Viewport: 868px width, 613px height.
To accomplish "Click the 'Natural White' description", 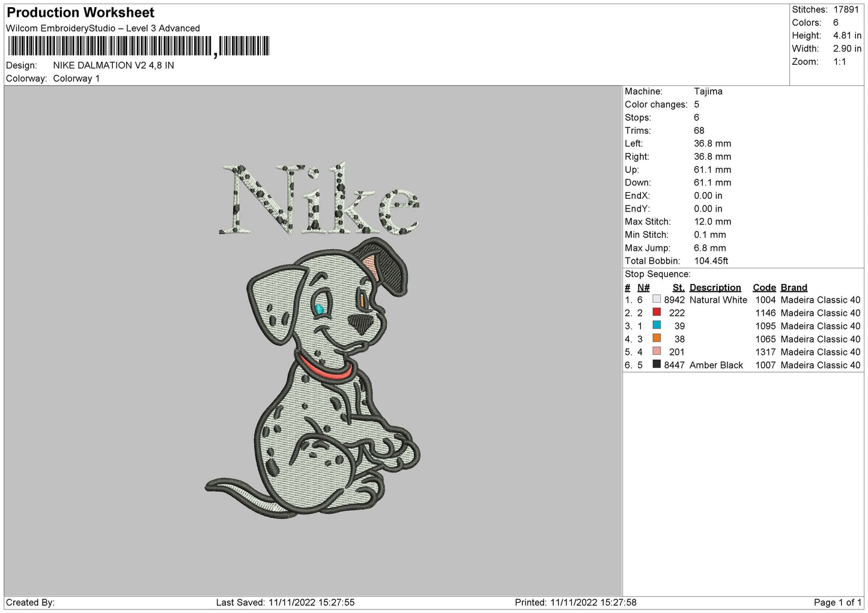I will [718, 300].
